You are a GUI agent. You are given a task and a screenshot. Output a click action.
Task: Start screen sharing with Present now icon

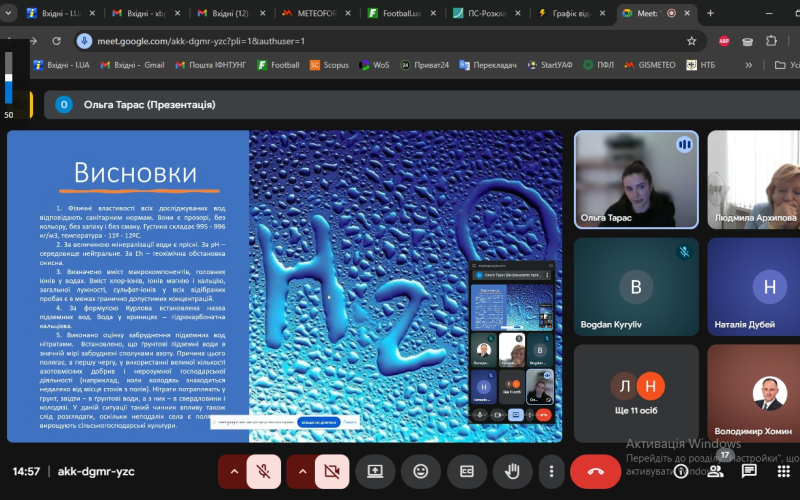pos(375,471)
